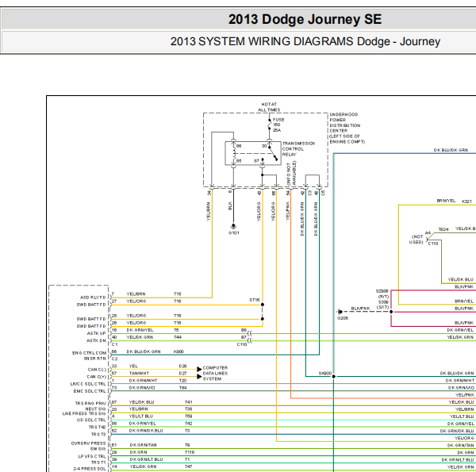The height and width of the screenshot is (472, 476).
Task: Select circuit code 'D27'
Action: (x=182, y=373)
